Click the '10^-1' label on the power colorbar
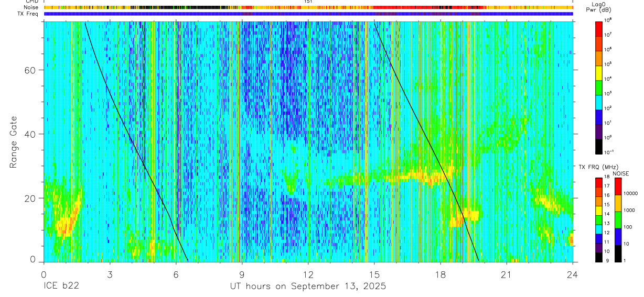 609,152
